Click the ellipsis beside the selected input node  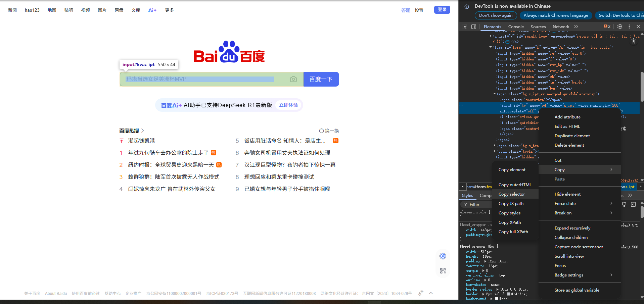point(461,105)
